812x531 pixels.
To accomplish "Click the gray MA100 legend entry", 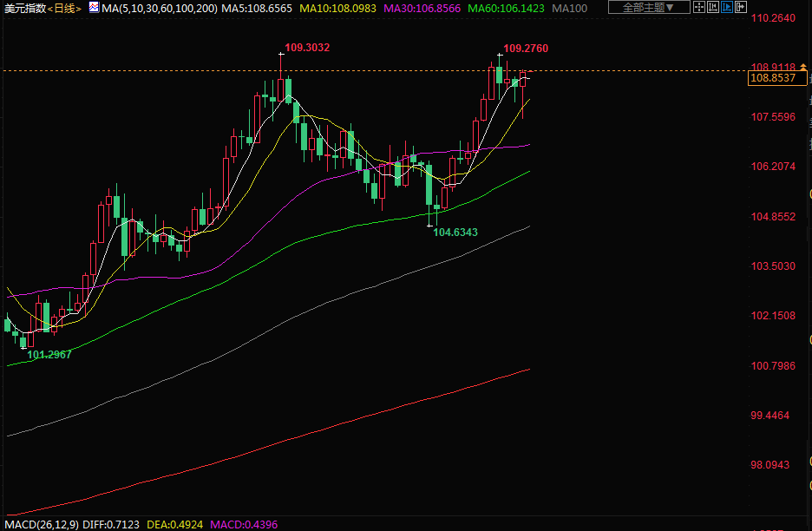I will click(571, 8).
